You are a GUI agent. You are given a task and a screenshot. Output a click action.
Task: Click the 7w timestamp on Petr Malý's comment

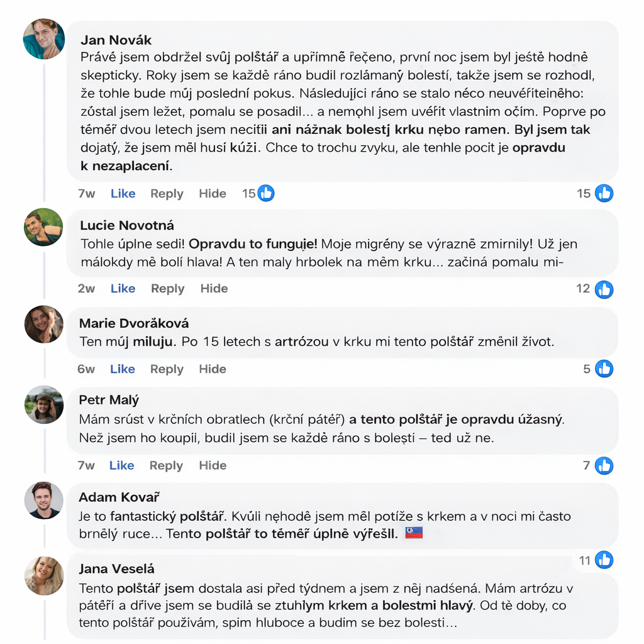87,465
